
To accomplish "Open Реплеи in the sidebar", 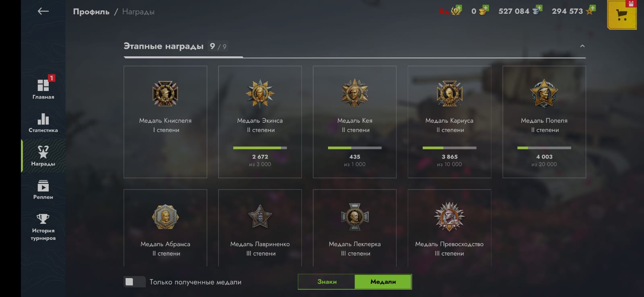I will [x=43, y=190].
